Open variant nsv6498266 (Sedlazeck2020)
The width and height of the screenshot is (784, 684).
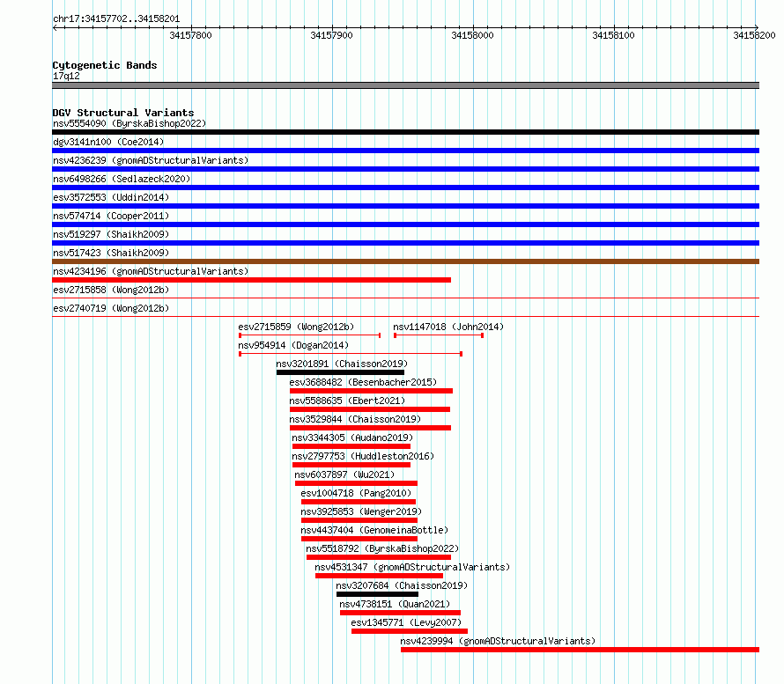(122, 179)
